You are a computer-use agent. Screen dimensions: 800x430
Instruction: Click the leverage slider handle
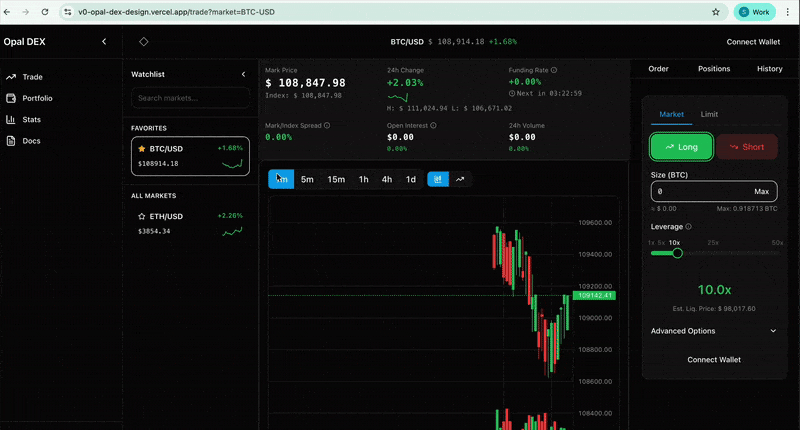(677, 253)
